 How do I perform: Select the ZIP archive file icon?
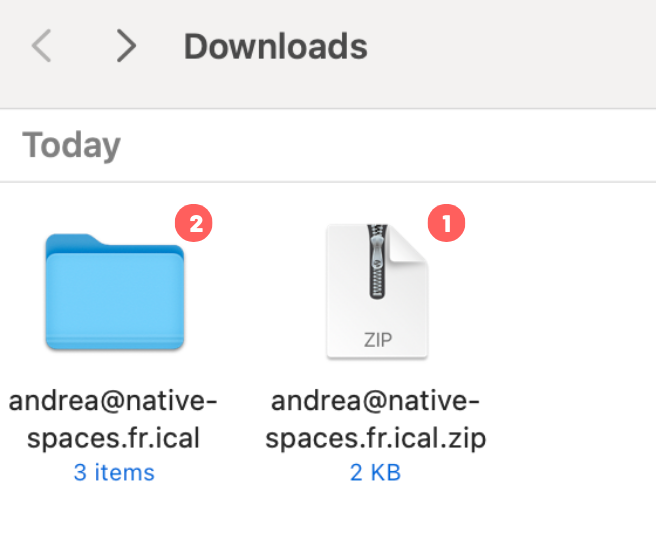click(376, 290)
